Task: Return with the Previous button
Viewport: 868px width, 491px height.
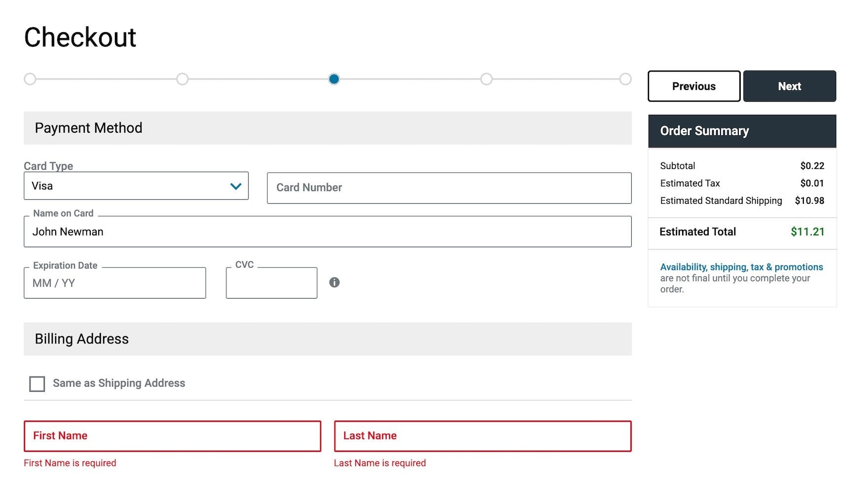Action: [x=693, y=86]
